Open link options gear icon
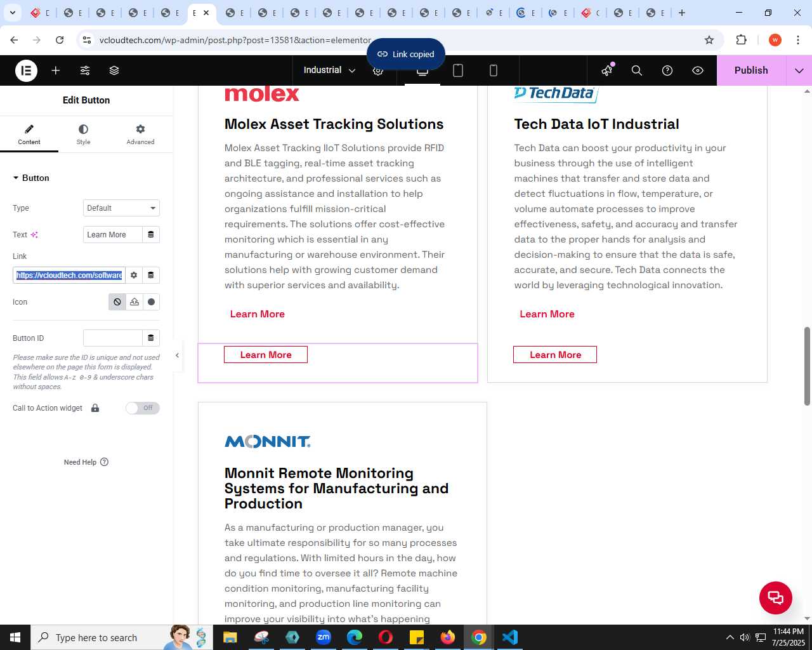Image resolution: width=812 pixels, height=650 pixels. (134, 275)
